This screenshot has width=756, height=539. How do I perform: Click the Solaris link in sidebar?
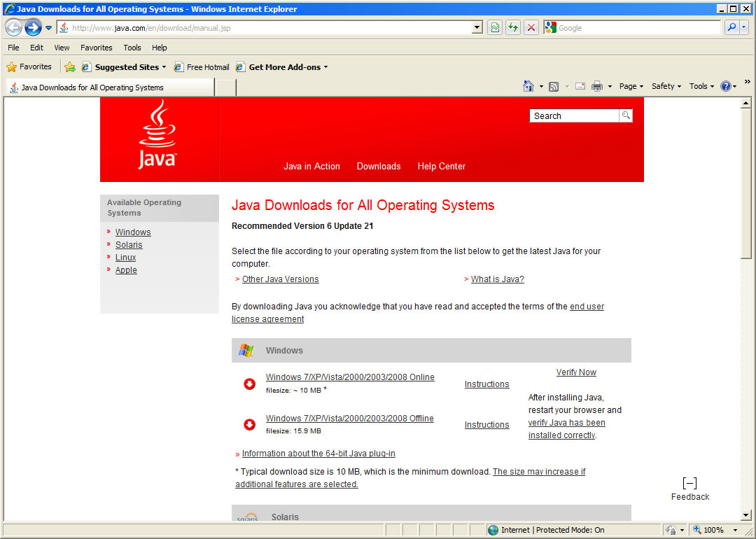[129, 245]
